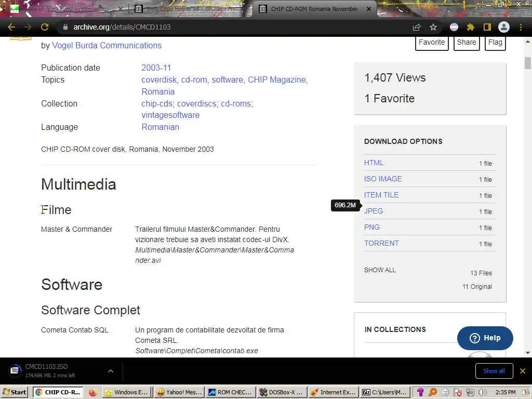Screen dimensions: 532x399
Task: Open Firefox from the taskbar
Action: click(x=92, y=393)
